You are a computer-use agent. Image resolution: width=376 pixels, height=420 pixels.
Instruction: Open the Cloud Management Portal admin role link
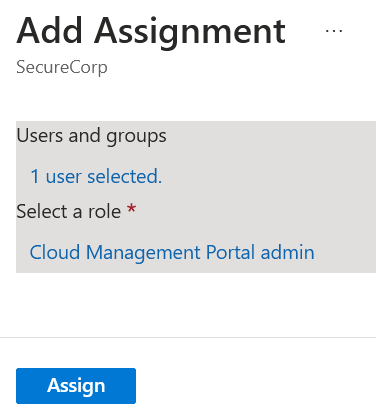pos(172,252)
